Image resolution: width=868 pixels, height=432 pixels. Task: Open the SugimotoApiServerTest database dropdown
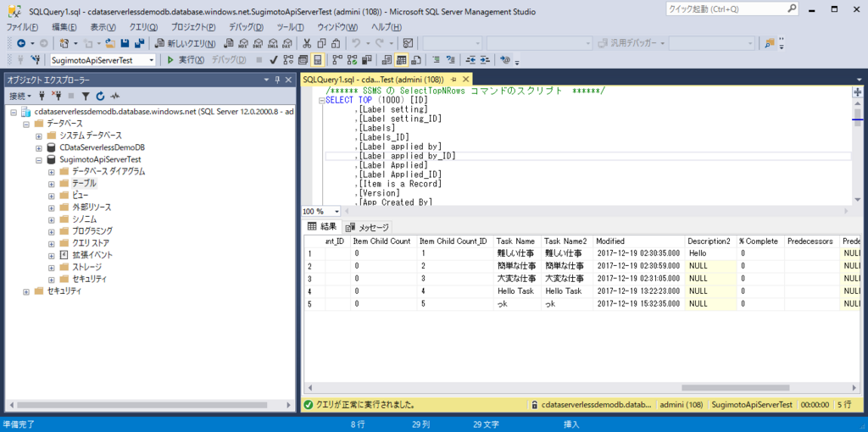(x=152, y=60)
